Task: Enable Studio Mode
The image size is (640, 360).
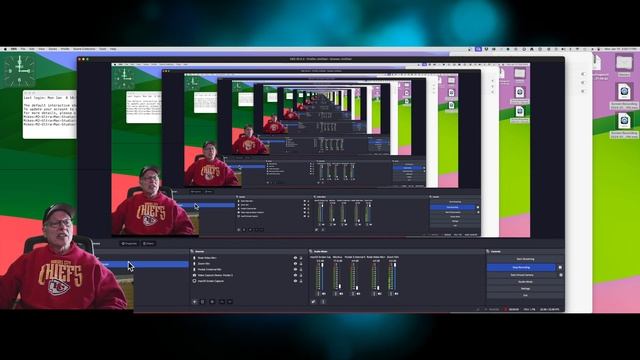Action: [x=525, y=282]
